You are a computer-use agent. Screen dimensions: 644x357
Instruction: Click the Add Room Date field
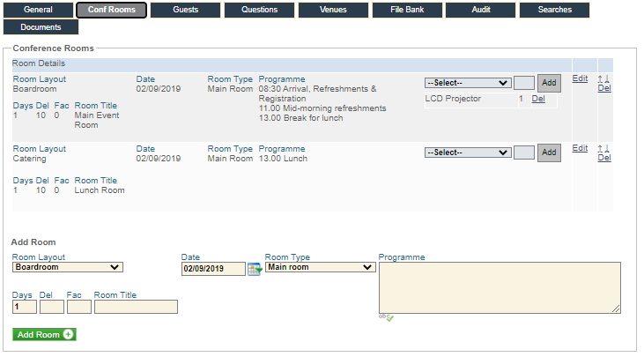coord(213,269)
